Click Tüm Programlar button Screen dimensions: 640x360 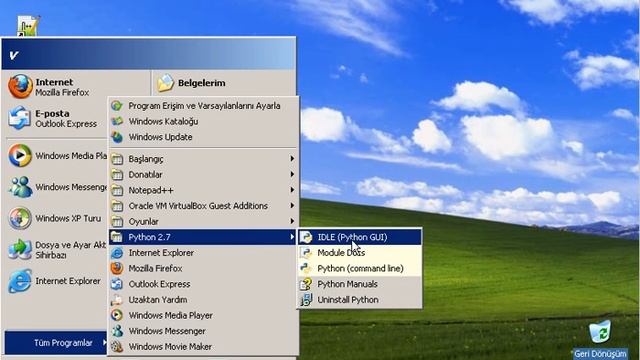click(56, 343)
